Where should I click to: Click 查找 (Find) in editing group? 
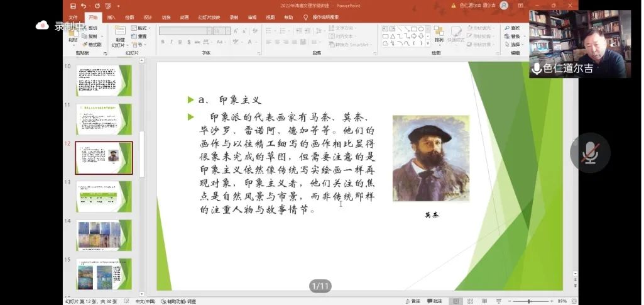click(x=512, y=28)
